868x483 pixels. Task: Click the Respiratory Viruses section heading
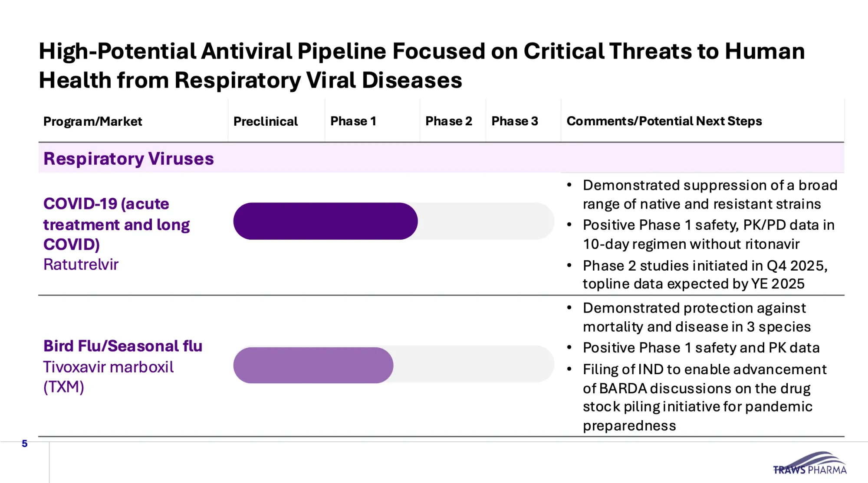128,159
